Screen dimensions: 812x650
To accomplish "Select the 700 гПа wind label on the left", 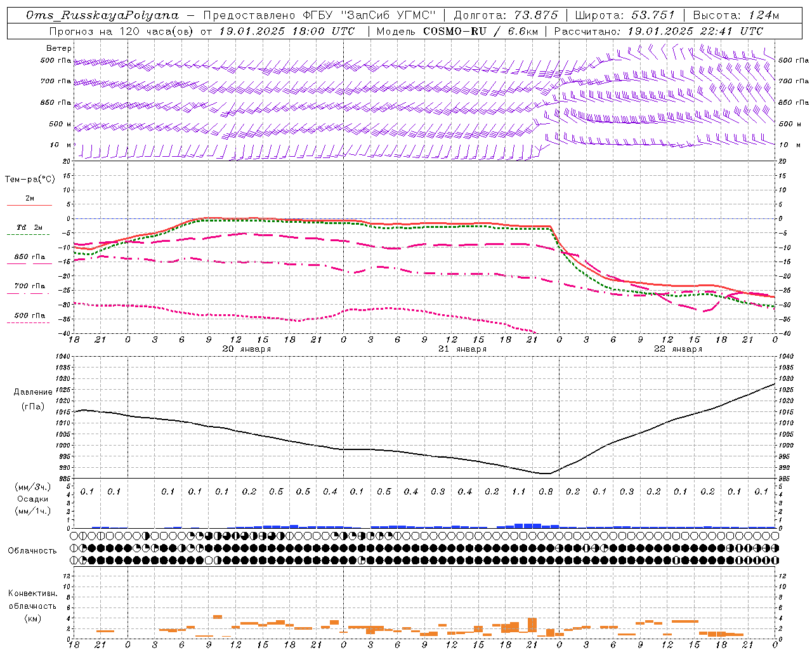I will coord(56,81).
